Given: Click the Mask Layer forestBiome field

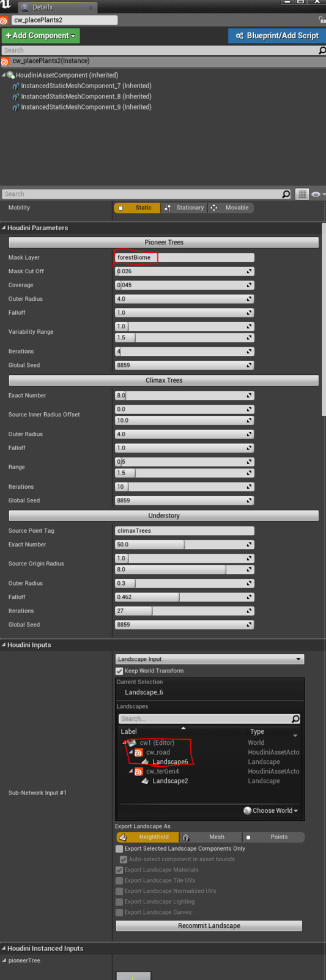Looking at the screenshot, I should point(185,258).
